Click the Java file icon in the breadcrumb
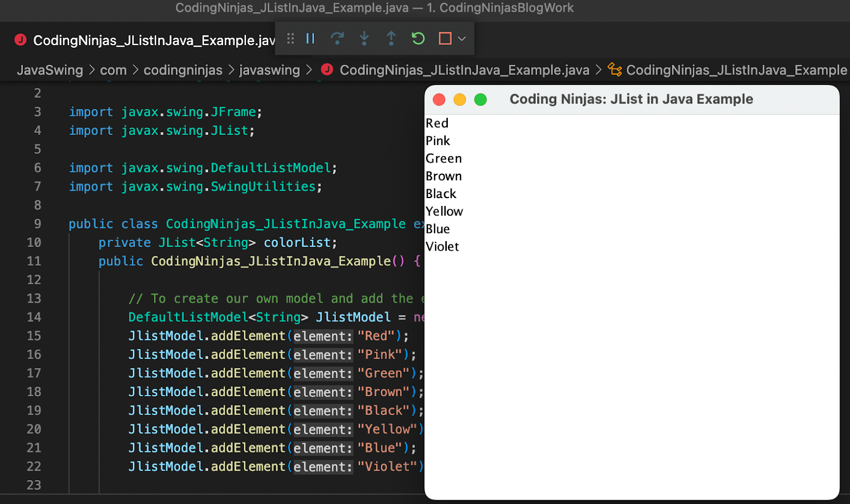Screen dimensions: 850x504 coord(328,70)
